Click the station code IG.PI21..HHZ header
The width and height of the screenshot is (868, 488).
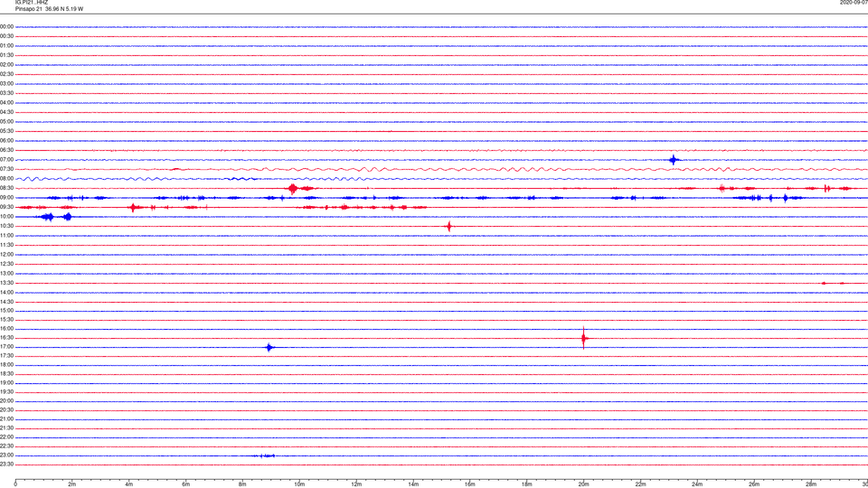[x=32, y=3]
